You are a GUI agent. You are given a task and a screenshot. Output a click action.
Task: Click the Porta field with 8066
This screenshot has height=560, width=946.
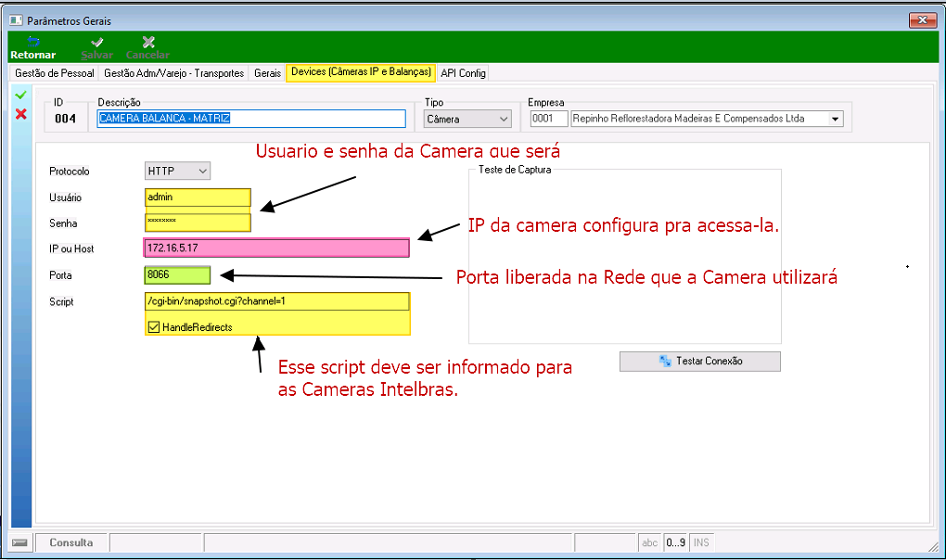click(x=177, y=274)
